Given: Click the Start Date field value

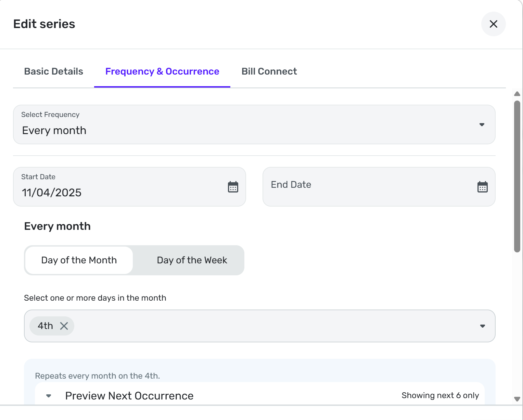Looking at the screenshot, I should [52, 193].
